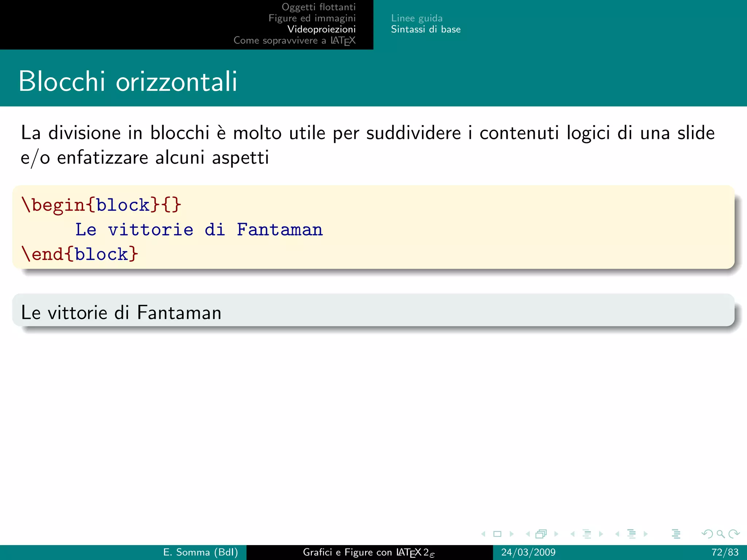
Task: Click the date 24/03/2009
Action: pyautogui.click(x=528, y=552)
